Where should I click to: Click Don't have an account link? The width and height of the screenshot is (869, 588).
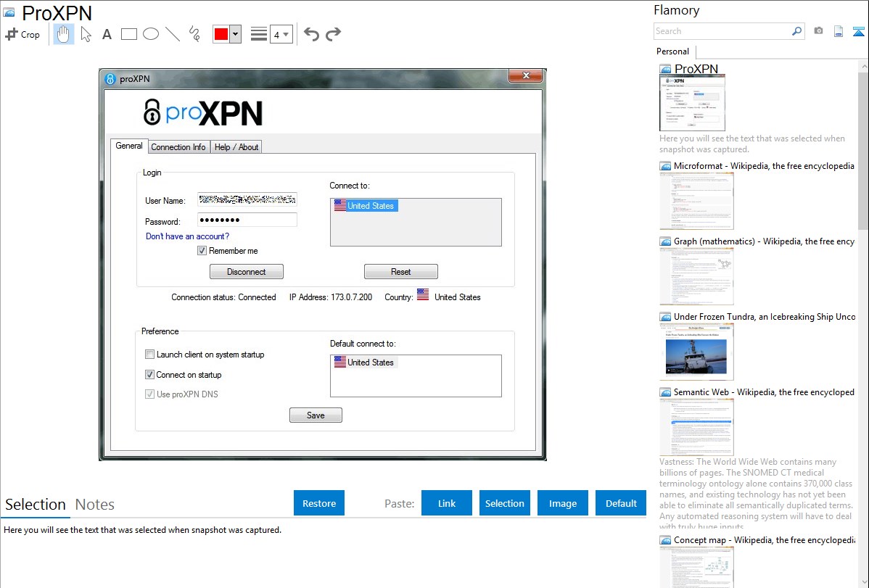coord(187,236)
